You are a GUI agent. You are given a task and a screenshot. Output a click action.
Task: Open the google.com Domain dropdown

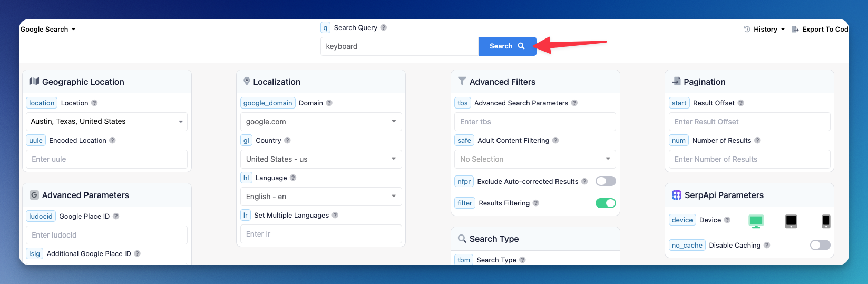click(321, 122)
